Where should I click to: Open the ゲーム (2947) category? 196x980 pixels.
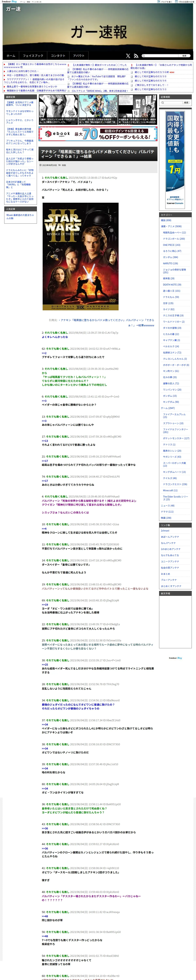pos(168,408)
